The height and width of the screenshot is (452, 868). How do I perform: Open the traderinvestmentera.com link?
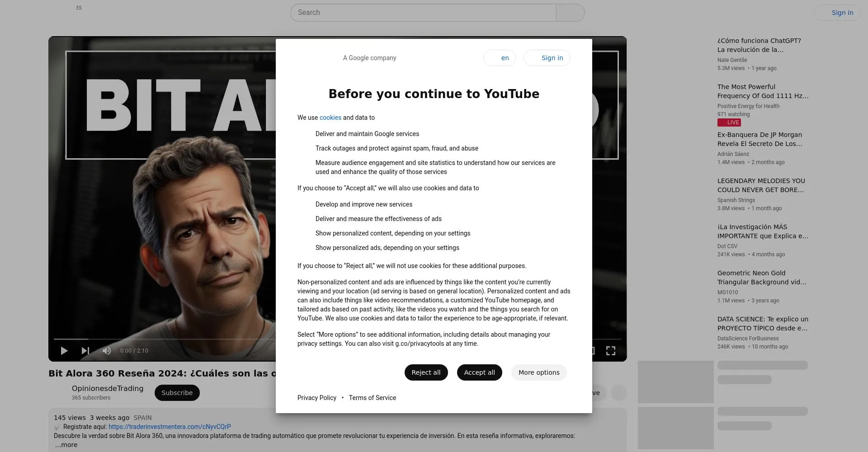[x=170, y=427]
